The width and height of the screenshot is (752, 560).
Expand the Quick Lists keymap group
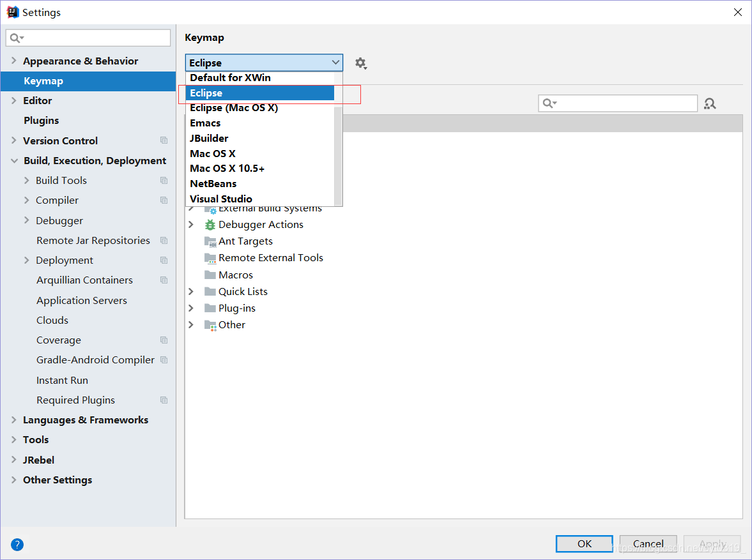pyautogui.click(x=191, y=292)
